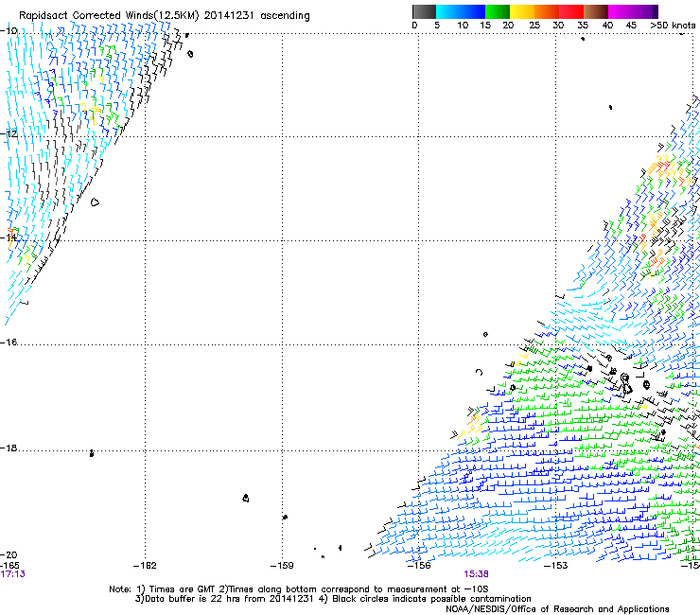This screenshot has height=615, width=700.
Task: Pick the magenta 40–45 knots legend segment
Action: [621, 11]
